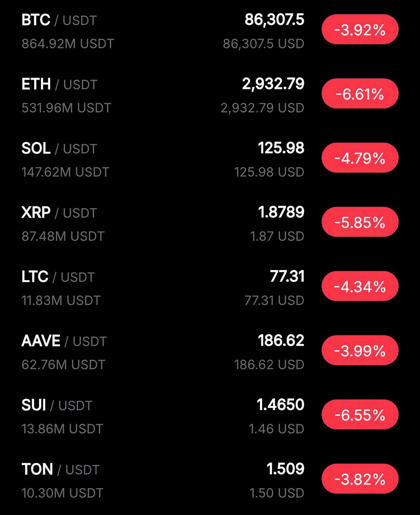Open the TON / USDT pair
The image size is (420, 515).
point(60,470)
